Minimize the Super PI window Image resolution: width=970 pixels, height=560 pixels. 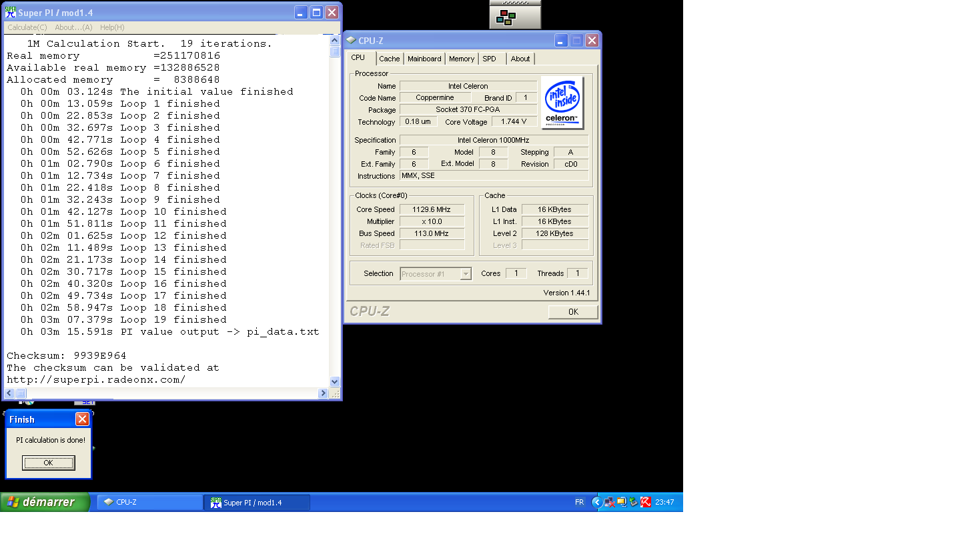[x=301, y=12]
